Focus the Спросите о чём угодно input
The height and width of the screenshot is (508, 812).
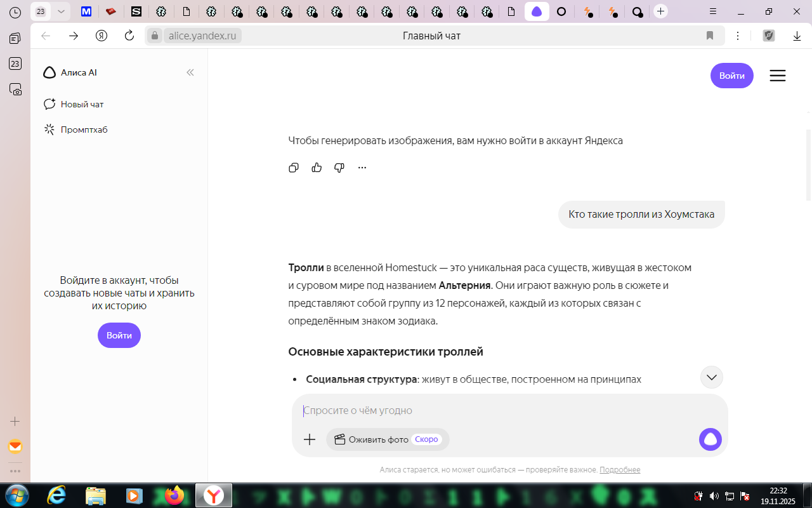coord(509,411)
